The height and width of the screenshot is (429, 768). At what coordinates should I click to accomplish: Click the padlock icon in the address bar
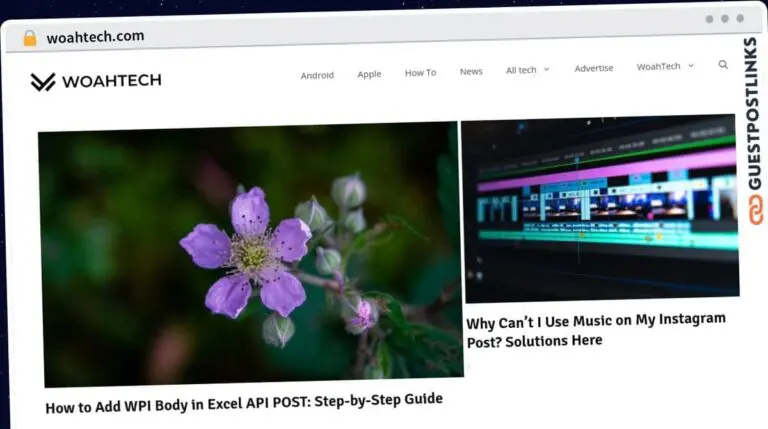click(29, 38)
